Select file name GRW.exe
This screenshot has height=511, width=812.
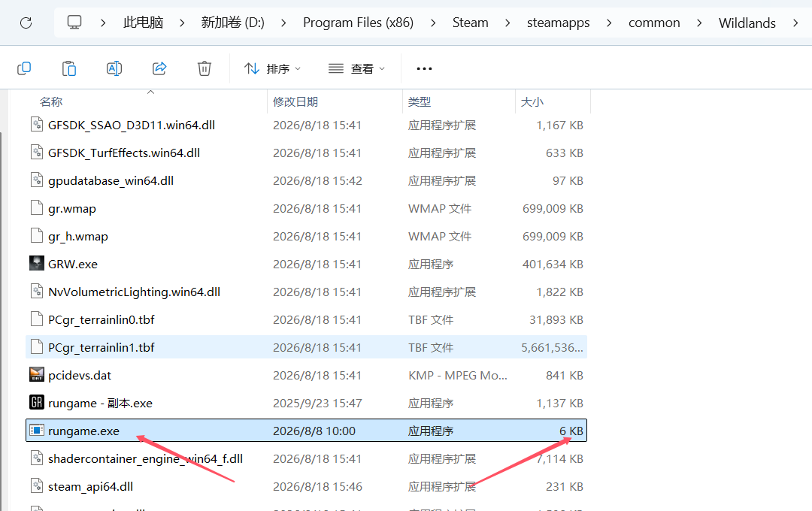coord(73,264)
